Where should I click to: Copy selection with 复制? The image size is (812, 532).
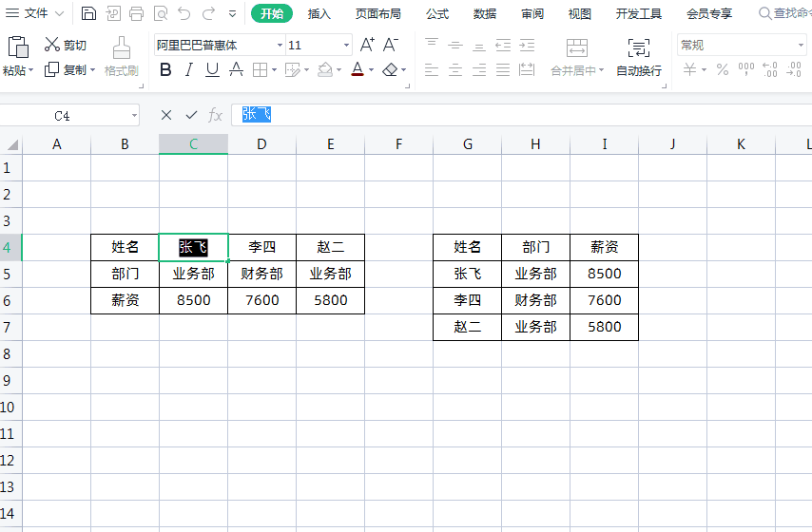pyautogui.click(x=66, y=69)
